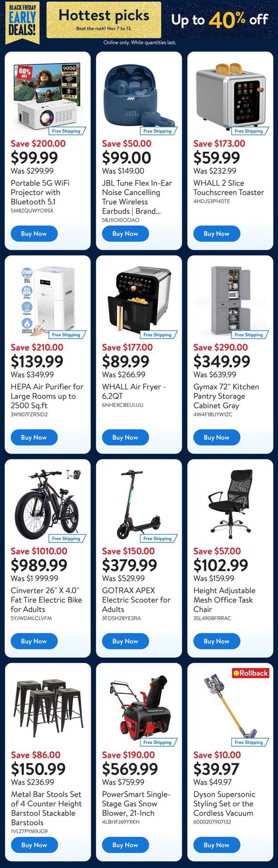The height and width of the screenshot is (868, 278).
Task: Open the Hottest picks gold banner
Action: [104, 20]
